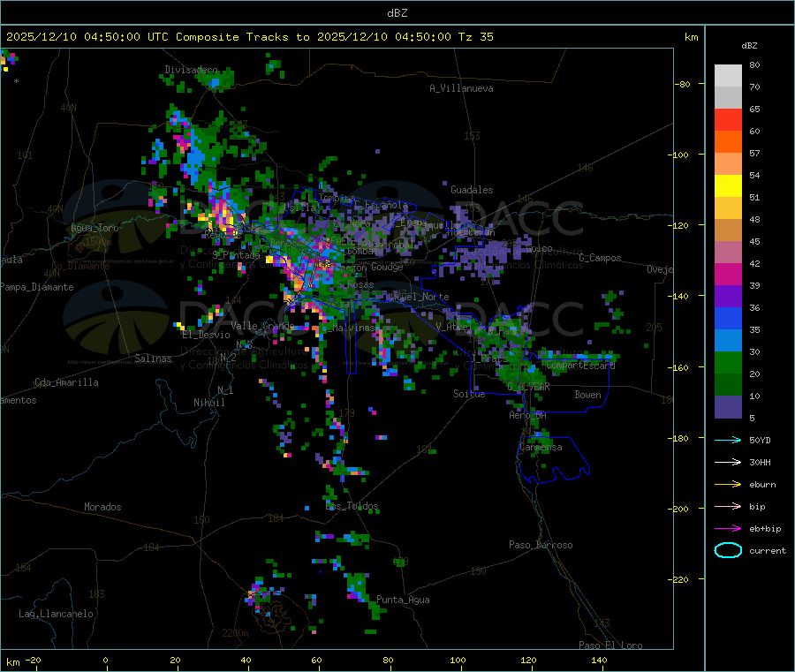
Task: Click the Pampa_Diamante place label
Action: (x=37, y=287)
